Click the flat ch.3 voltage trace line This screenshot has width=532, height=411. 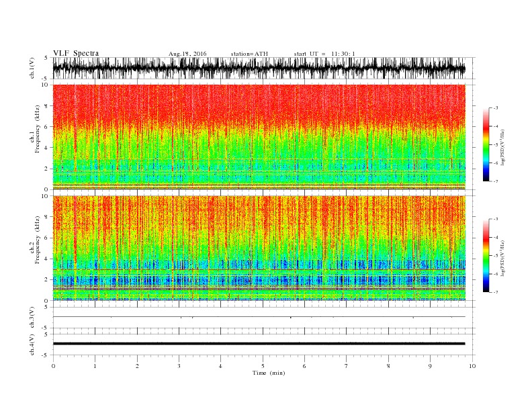pos(259,317)
